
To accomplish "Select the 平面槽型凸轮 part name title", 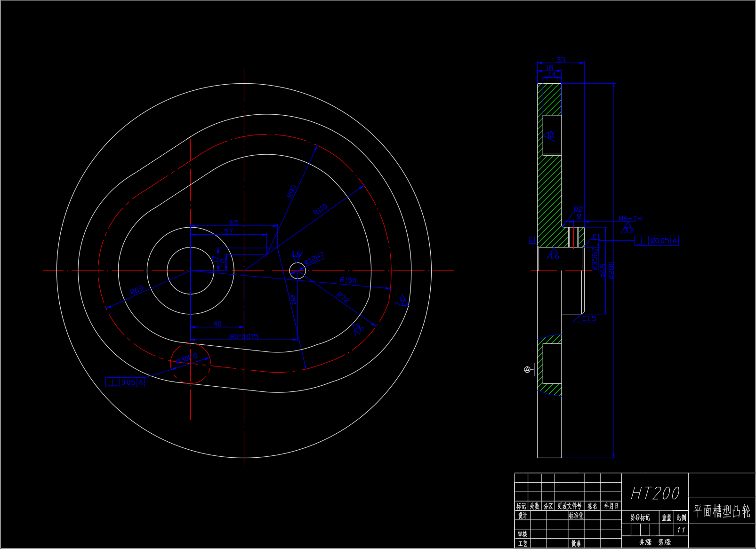I will [722, 511].
